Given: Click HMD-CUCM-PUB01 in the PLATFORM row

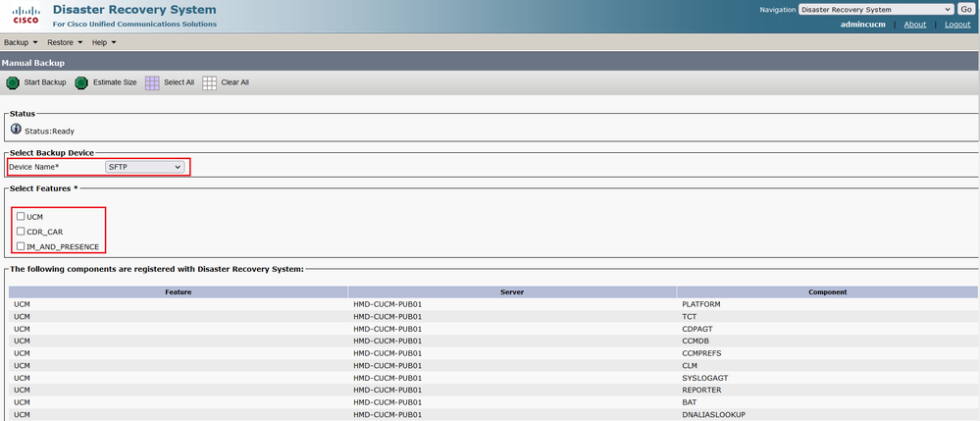Looking at the screenshot, I should pyautogui.click(x=387, y=304).
